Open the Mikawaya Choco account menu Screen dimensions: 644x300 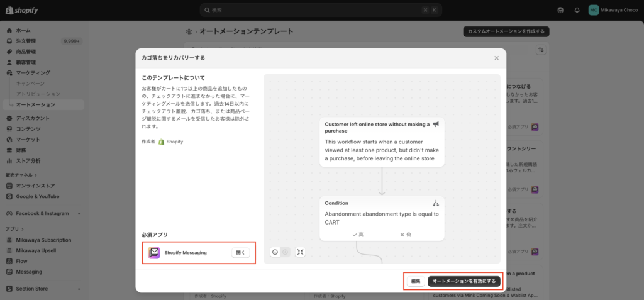pyautogui.click(x=613, y=10)
